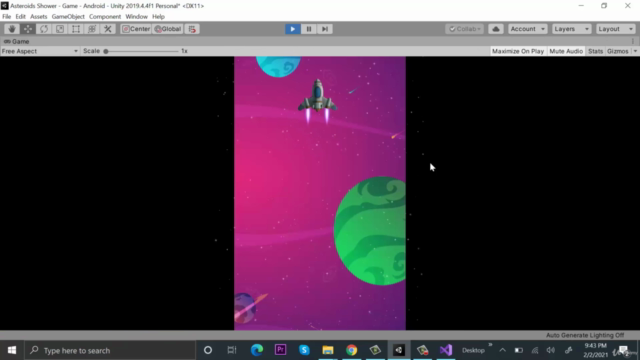Image resolution: width=640 pixels, height=360 pixels.
Task: Open Skype from taskbar
Action: tap(304, 350)
